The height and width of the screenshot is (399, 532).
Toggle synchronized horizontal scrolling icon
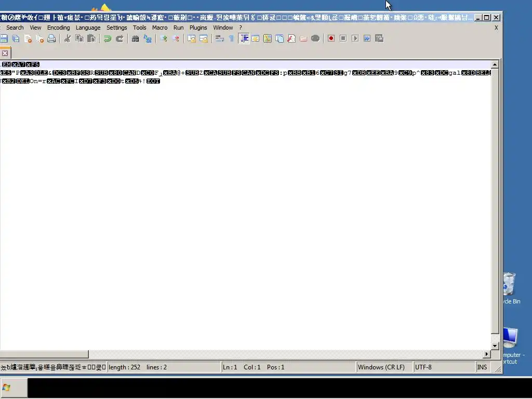point(204,38)
